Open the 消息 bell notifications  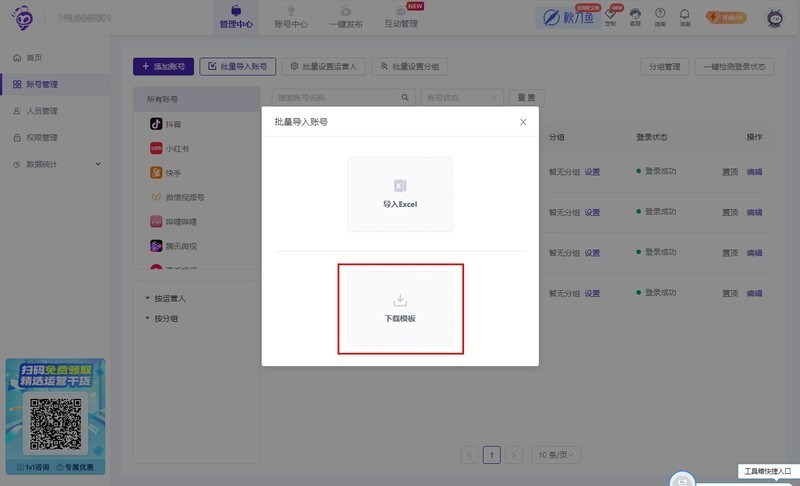click(x=685, y=17)
